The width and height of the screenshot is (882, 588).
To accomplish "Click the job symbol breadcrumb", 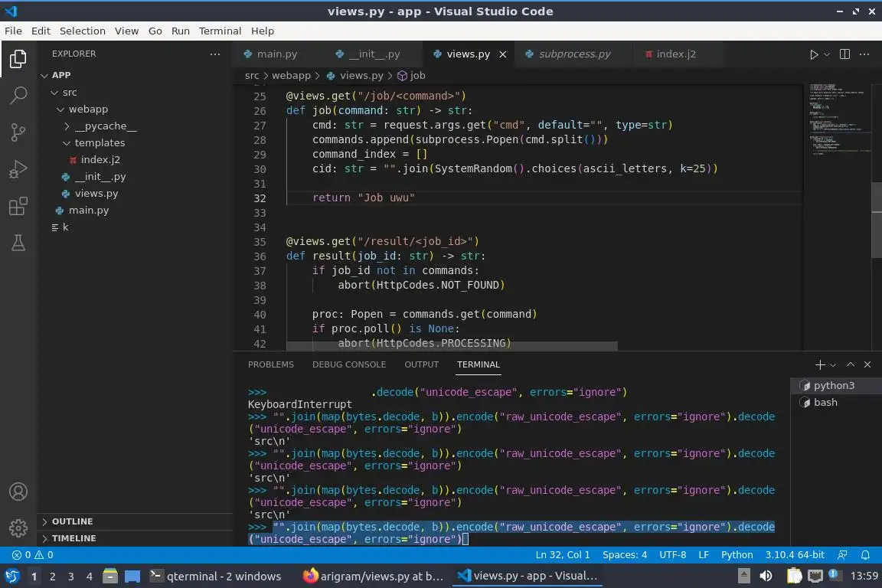I will point(412,75).
